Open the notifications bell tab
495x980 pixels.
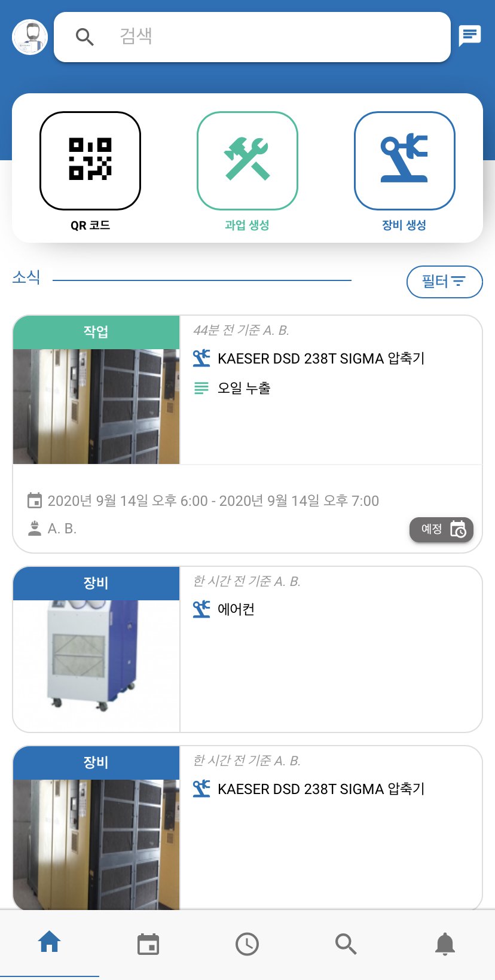point(445,944)
